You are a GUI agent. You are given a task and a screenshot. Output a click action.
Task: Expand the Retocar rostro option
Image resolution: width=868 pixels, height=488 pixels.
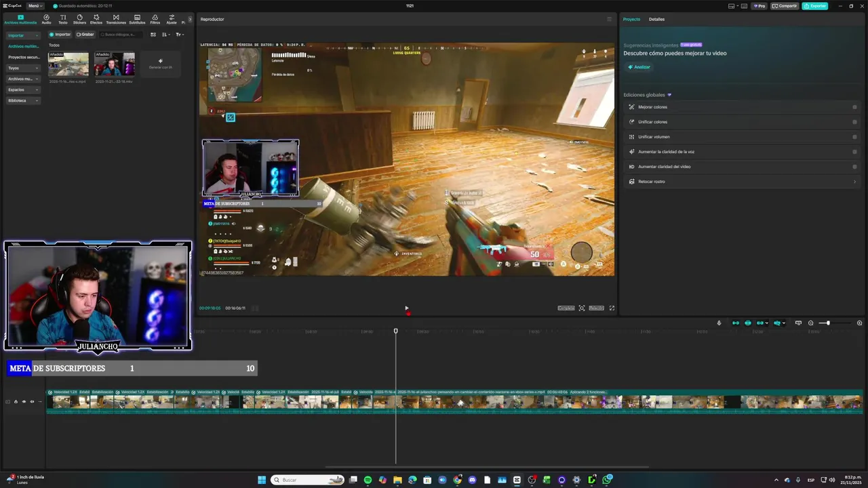click(x=742, y=182)
